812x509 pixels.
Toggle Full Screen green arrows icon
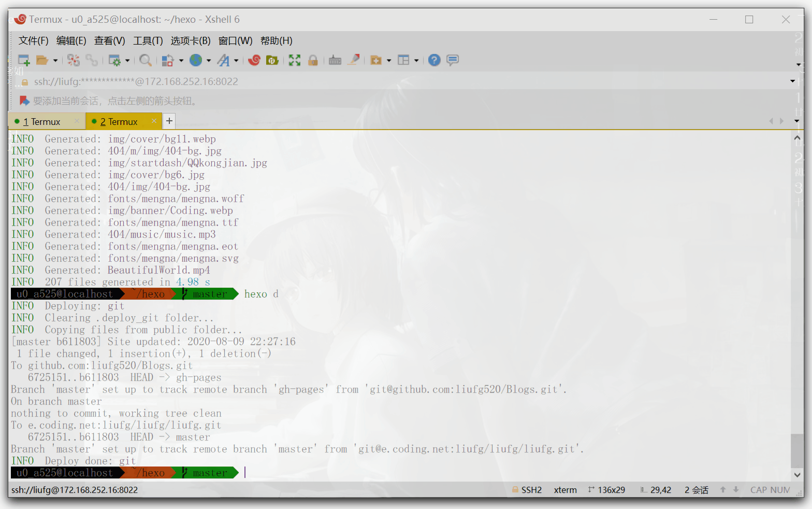[x=295, y=60]
